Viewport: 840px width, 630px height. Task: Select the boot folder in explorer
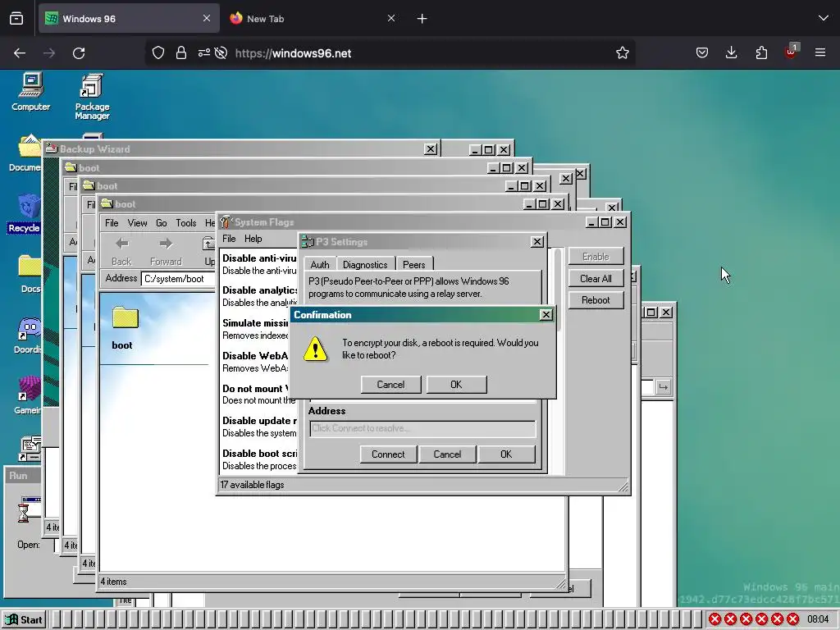coord(125,328)
